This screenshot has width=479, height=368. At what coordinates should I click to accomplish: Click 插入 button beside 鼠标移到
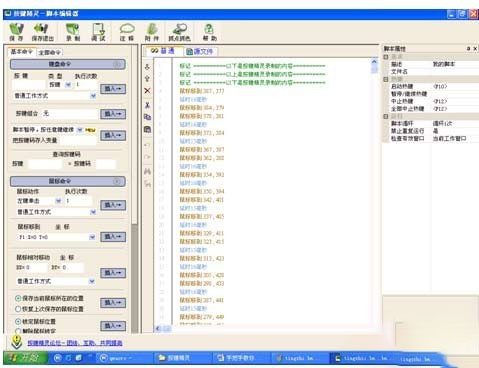click(x=113, y=237)
